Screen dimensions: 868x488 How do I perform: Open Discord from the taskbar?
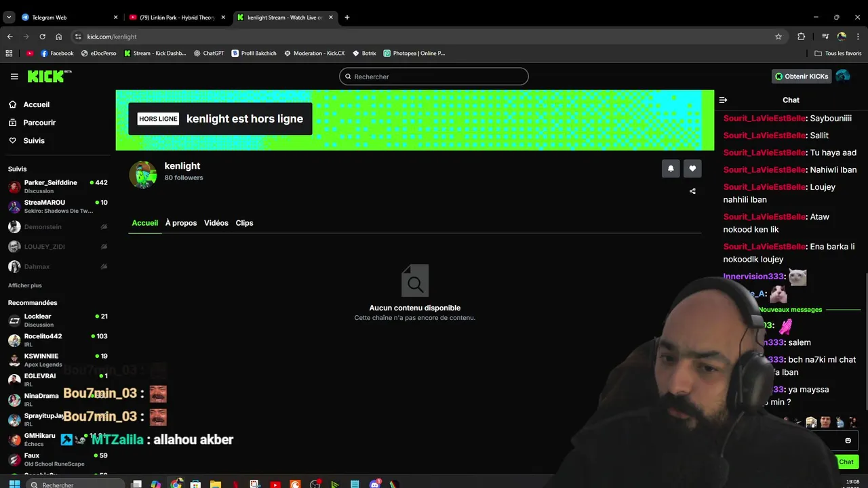coord(375,485)
